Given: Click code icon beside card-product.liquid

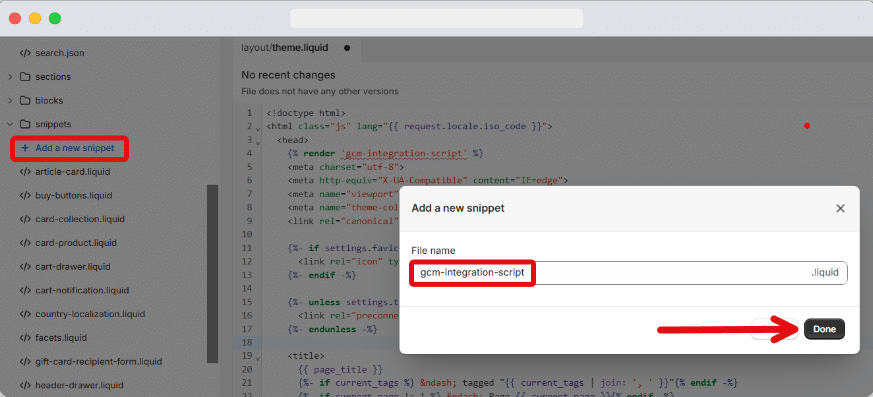Looking at the screenshot, I should (25, 243).
